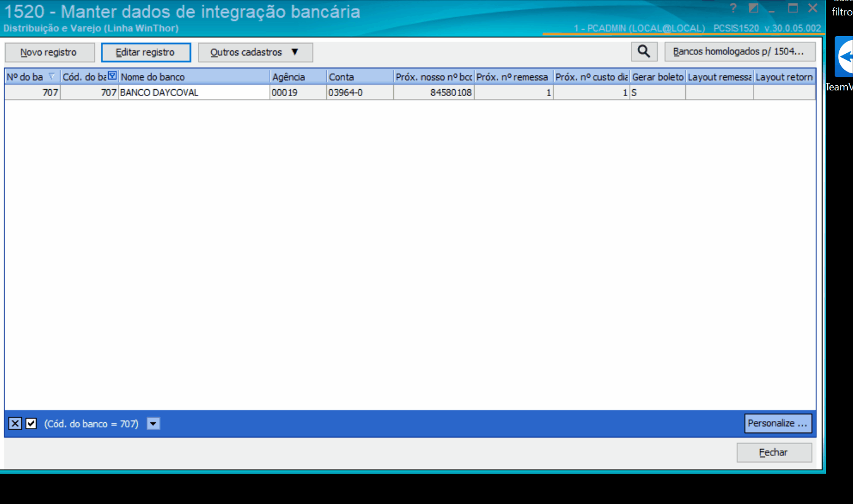Viewport: 853px width, 504px height.
Task: Select BANCO DAYCOVAL cell
Action: 194,92
